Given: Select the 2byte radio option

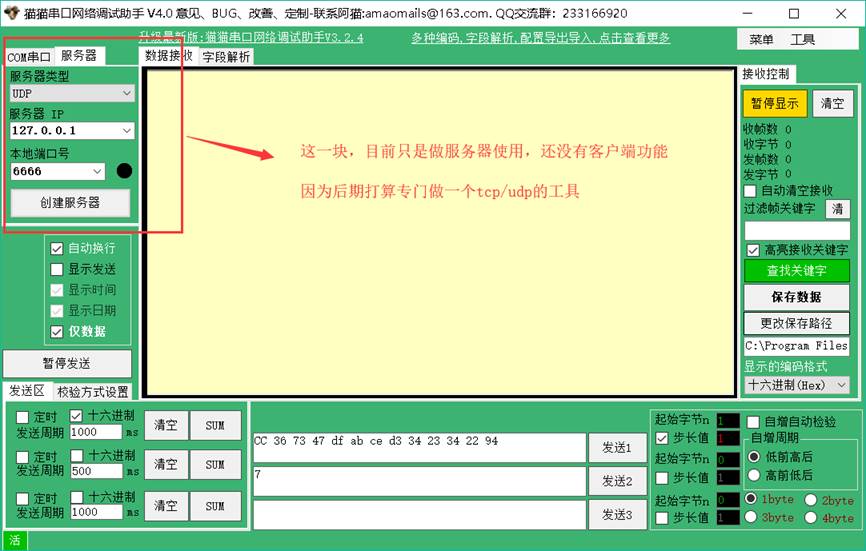Looking at the screenshot, I should pyautogui.click(x=811, y=500).
